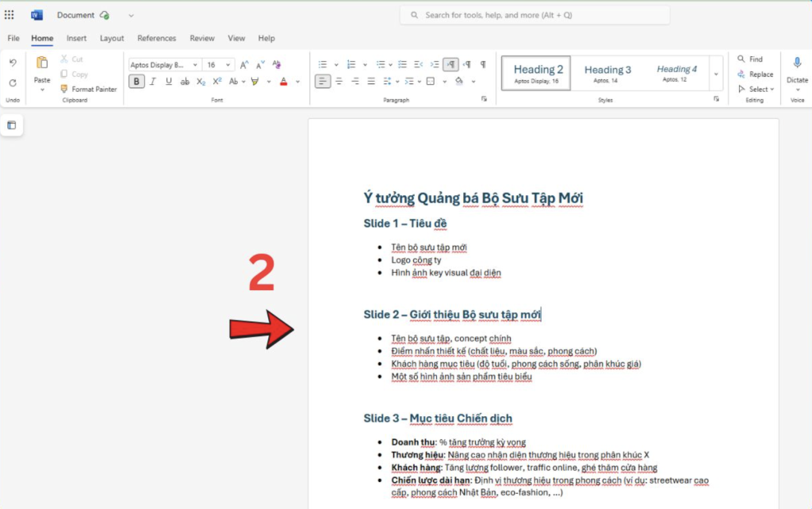Switch to the Insert tab
812x509 pixels.
pyautogui.click(x=77, y=38)
